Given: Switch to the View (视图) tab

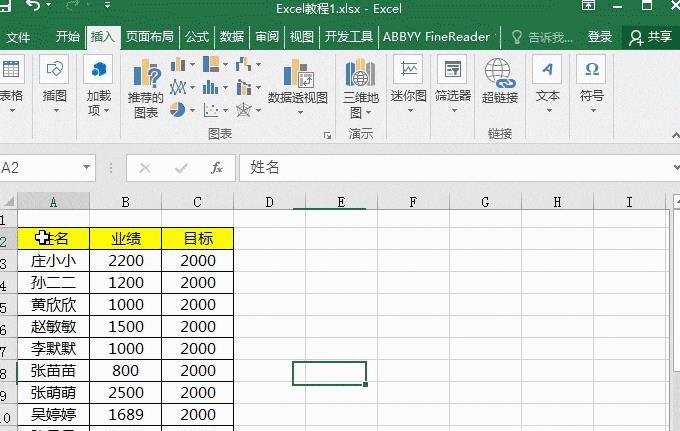Looking at the screenshot, I should point(301,37).
